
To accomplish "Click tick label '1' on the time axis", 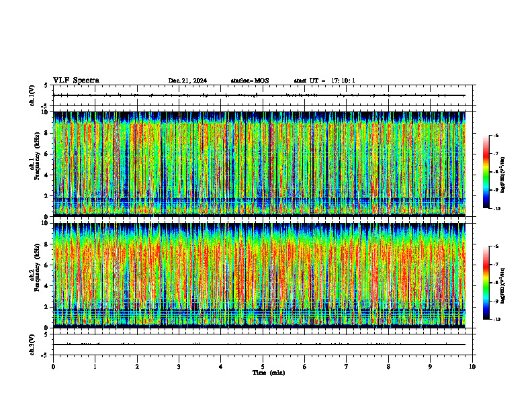I will 95,367.
